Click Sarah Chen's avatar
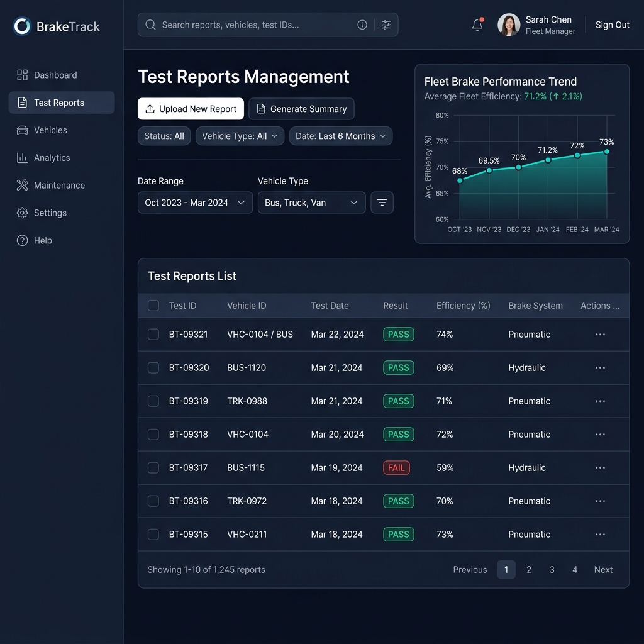The width and height of the screenshot is (644, 644). [x=508, y=25]
